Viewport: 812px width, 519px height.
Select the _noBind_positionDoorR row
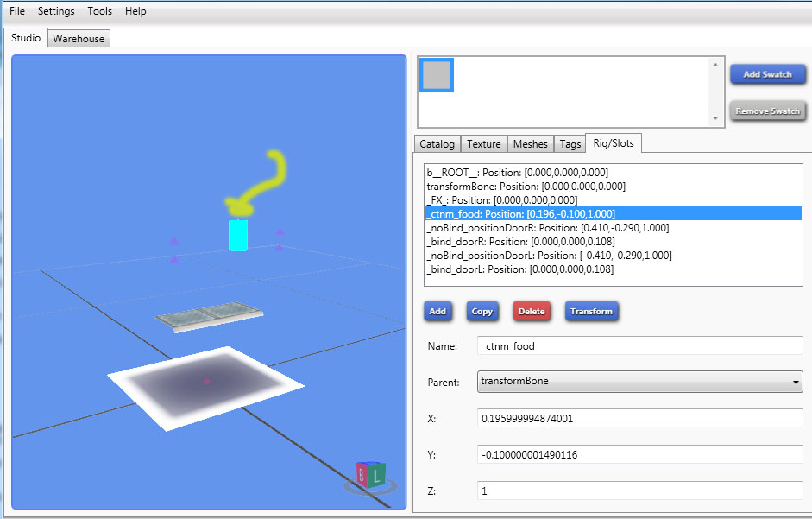pyautogui.click(x=614, y=228)
